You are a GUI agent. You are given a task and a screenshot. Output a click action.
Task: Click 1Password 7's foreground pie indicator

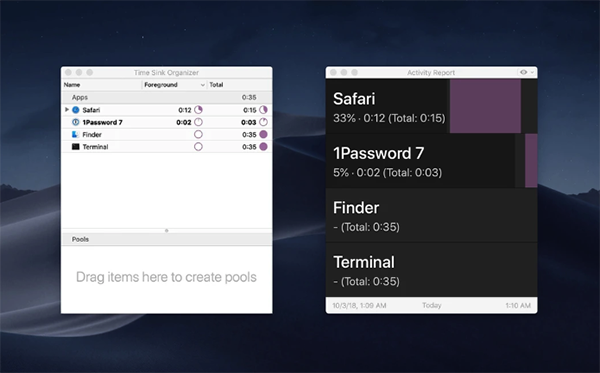coord(198,122)
